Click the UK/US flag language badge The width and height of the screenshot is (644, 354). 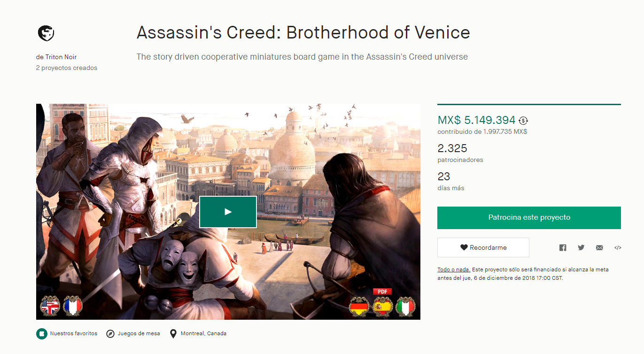point(50,307)
